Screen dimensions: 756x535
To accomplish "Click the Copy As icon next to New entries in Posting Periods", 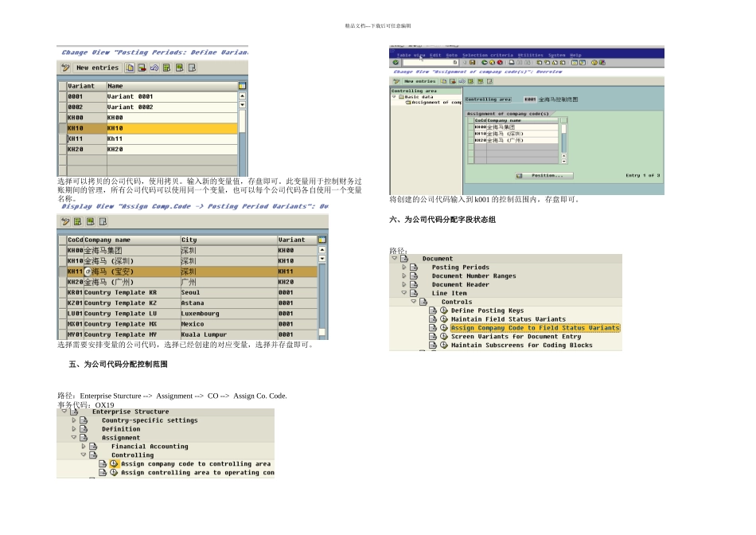I will (130, 68).
